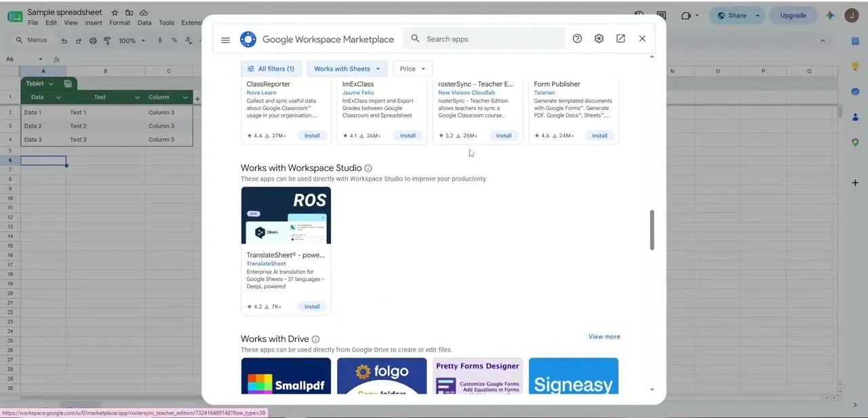868x418 pixels.
Task: Select the Paint format tool
Action: point(107,41)
